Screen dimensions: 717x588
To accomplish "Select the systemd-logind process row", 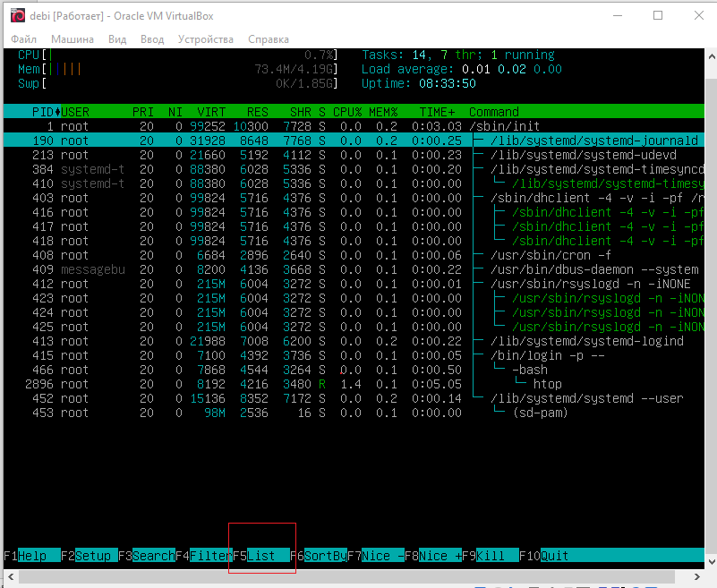I will [x=354, y=341].
